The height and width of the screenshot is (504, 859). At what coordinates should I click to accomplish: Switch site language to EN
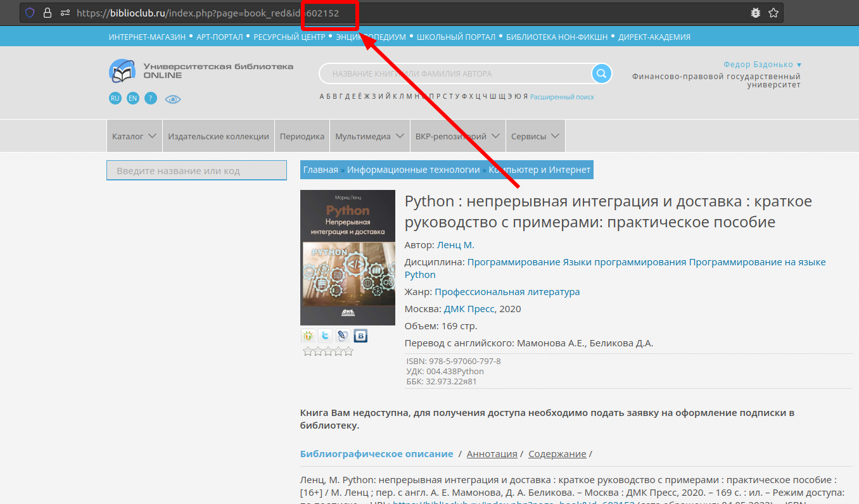[x=132, y=98]
